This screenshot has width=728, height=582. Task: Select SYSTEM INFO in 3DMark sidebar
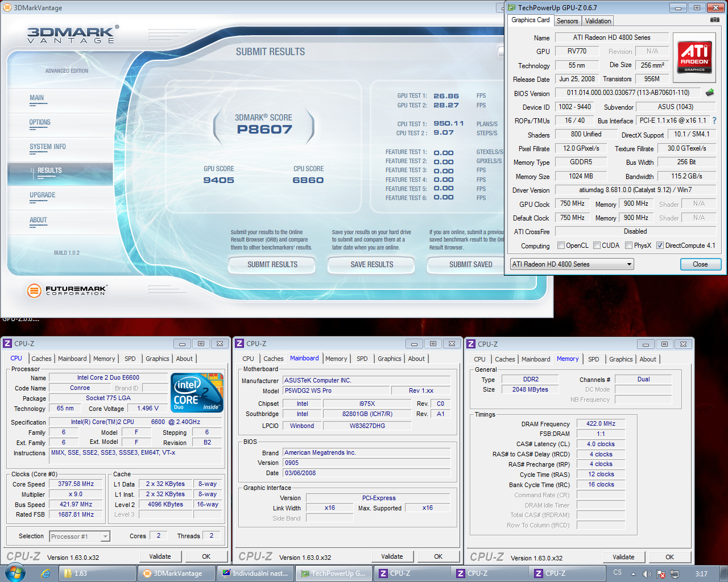[x=48, y=147]
